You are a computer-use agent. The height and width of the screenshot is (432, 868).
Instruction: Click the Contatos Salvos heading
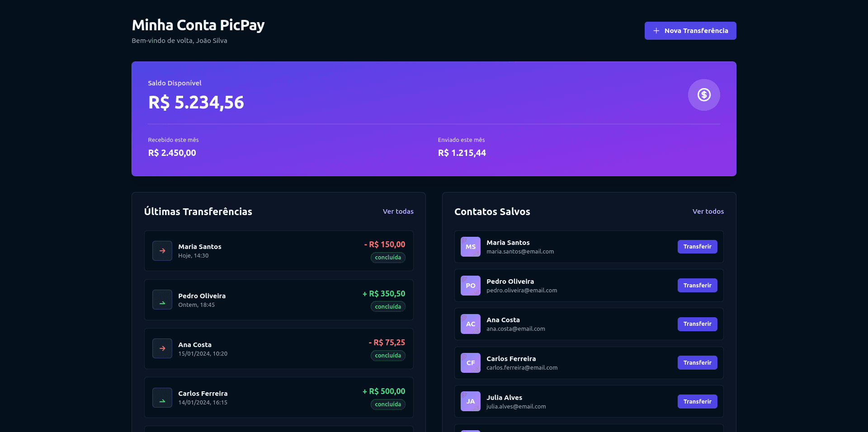click(492, 211)
